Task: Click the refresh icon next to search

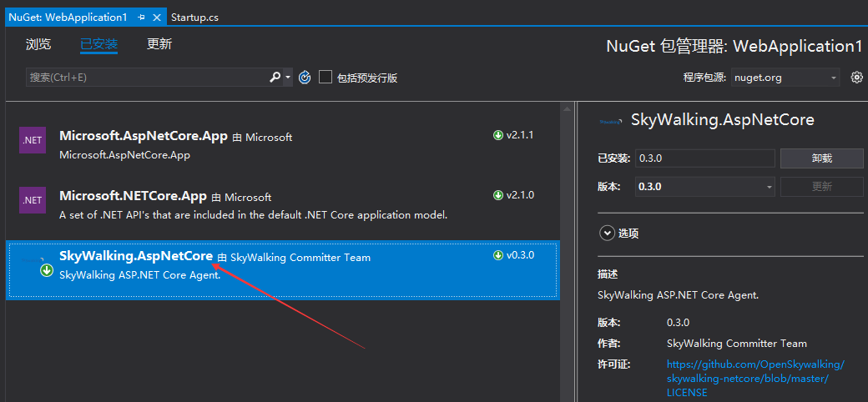Action: coord(305,78)
